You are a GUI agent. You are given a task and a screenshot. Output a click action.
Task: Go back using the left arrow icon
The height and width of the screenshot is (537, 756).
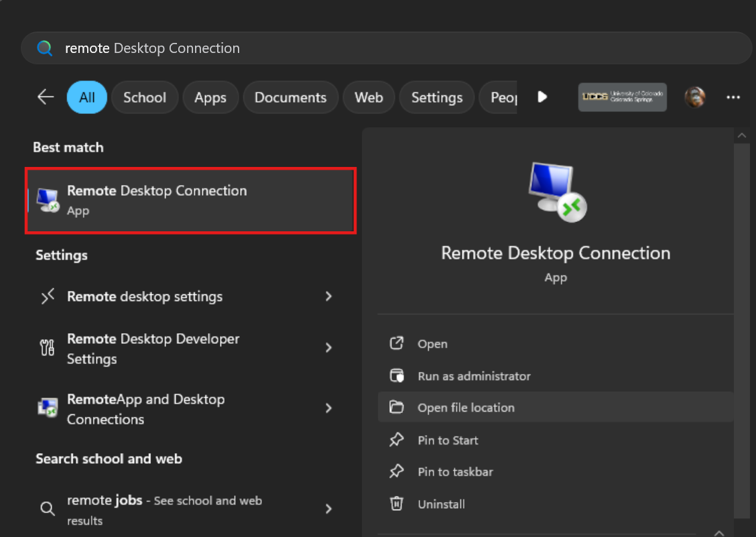46,97
